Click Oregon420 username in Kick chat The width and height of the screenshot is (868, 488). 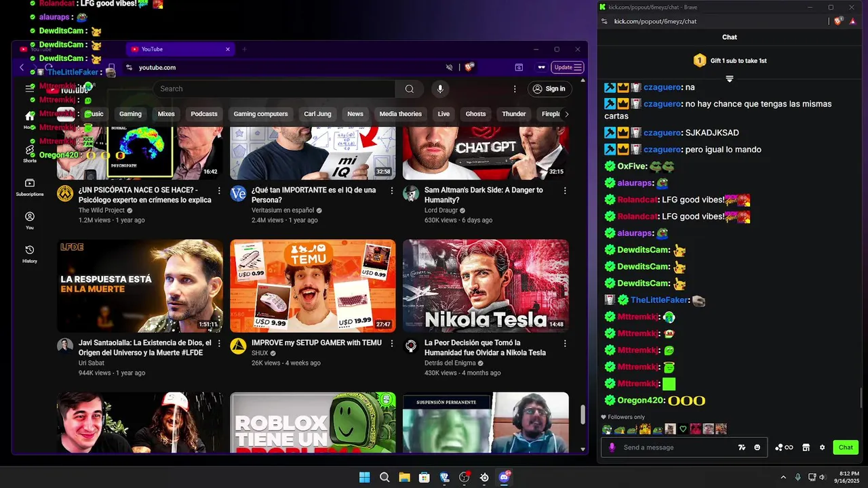(x=639, y=401)
